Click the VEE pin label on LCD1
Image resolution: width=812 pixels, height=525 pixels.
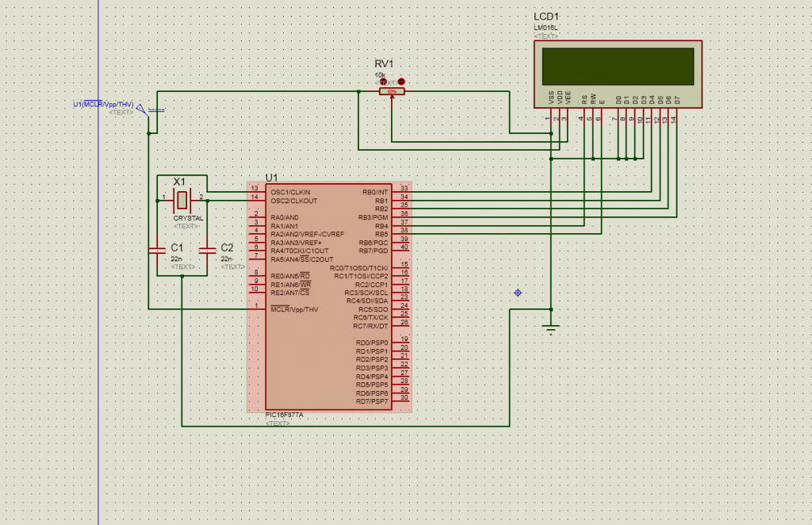(568, 98)
